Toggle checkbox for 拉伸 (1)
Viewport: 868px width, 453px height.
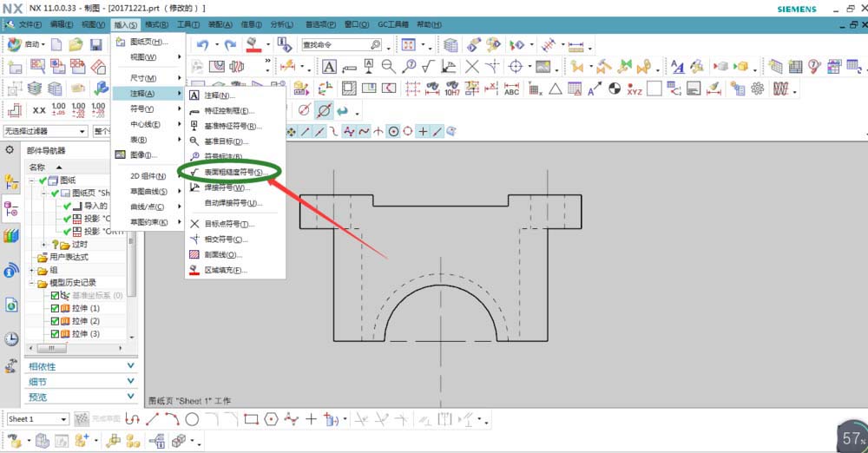[55, 308]
